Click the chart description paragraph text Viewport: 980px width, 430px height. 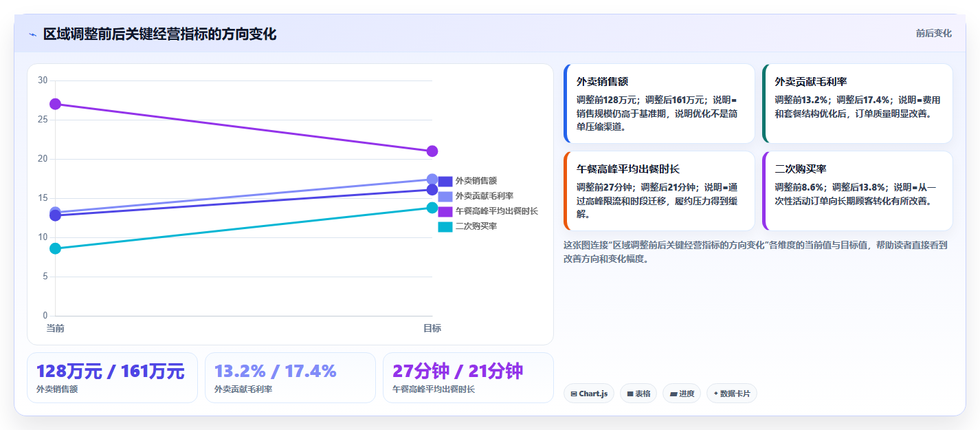tap(755, 252)
